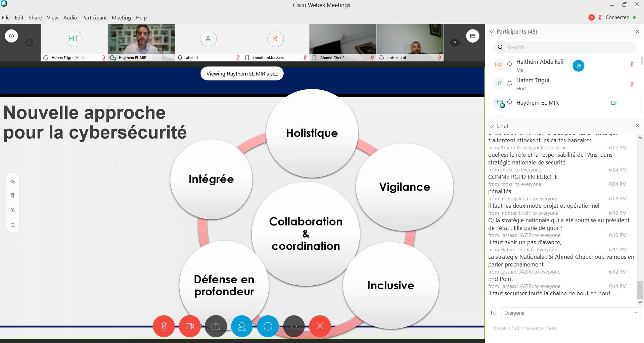Viewport: 644px width, 343px height.
Task: Click the participants list scrollbar
Action: tap(642, 61)
